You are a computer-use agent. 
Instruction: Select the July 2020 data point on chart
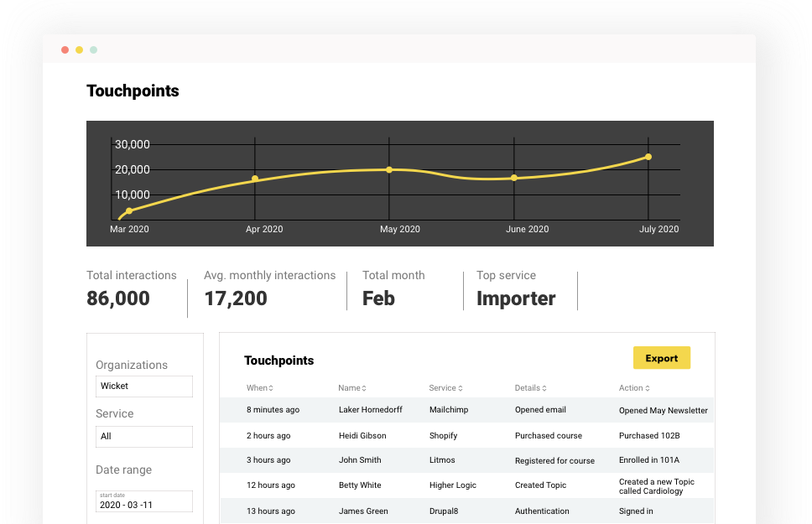click(648, 157)
